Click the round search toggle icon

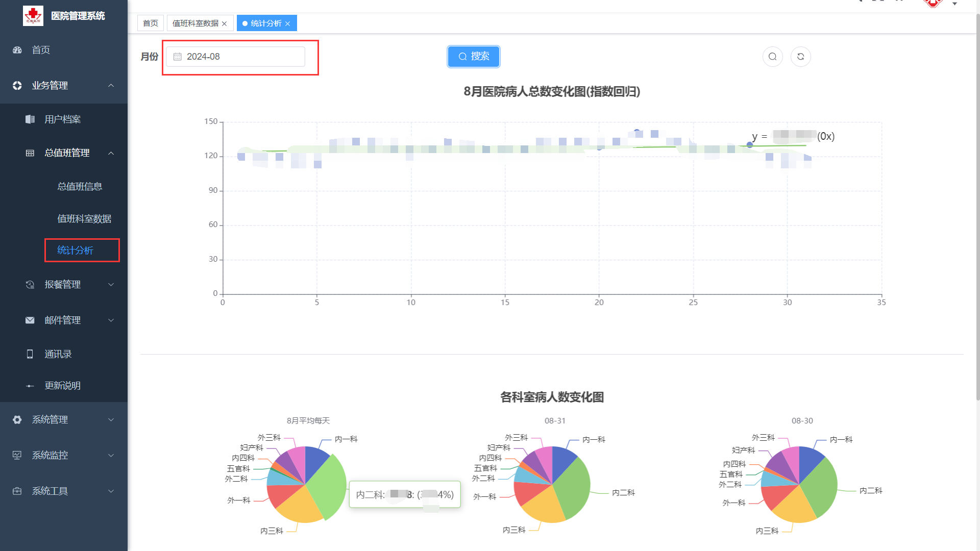click(772, 57)
